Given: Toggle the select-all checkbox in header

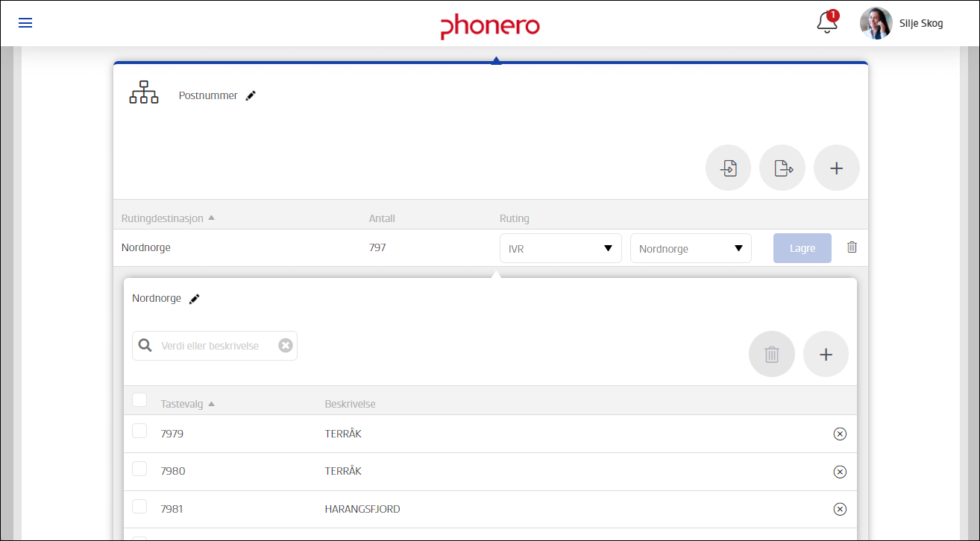Looking at the screenshot, I should [x=139, y=400].
